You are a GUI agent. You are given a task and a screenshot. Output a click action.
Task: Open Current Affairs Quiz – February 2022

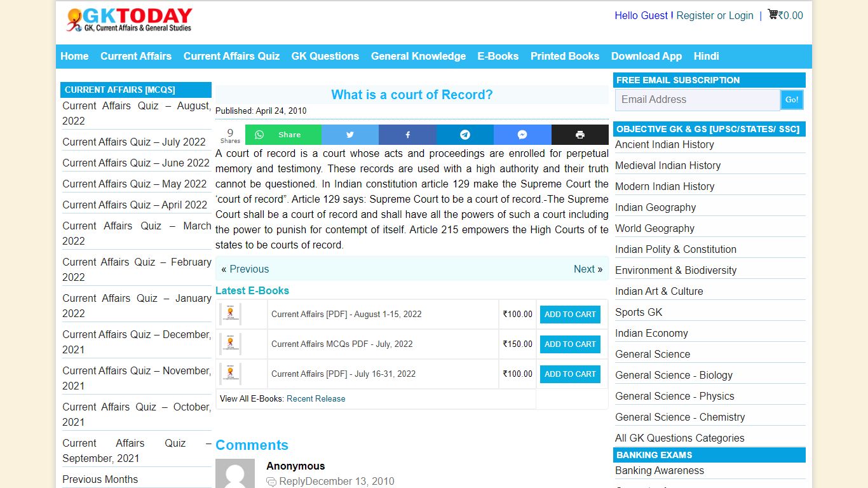click(137, 269)
